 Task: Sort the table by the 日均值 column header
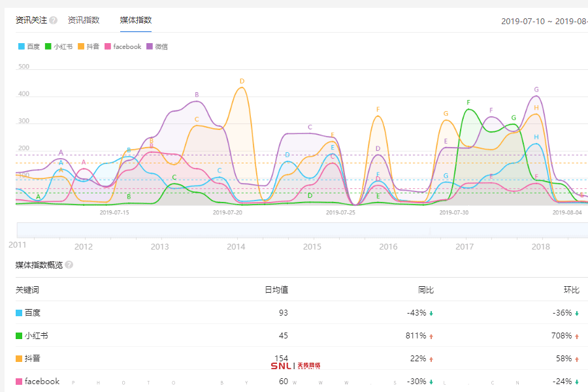point(276,289)
